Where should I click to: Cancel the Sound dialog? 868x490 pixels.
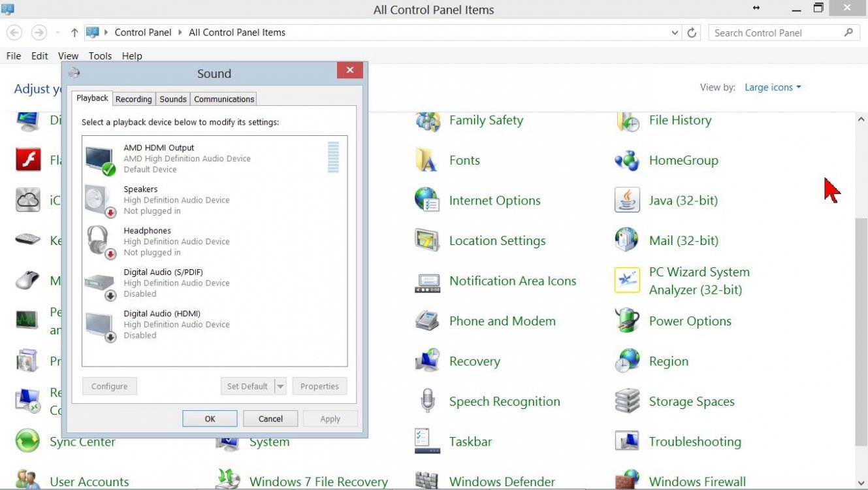pyautogui.click(x=270, y=418)
